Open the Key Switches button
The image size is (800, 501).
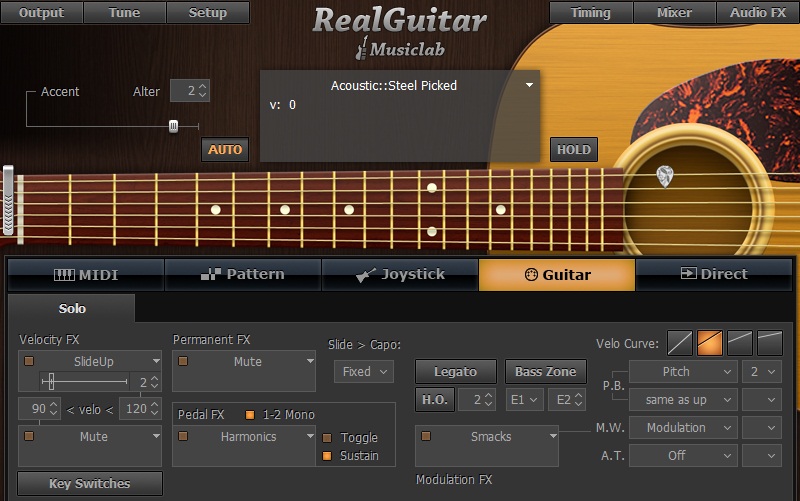pos(90,483)
